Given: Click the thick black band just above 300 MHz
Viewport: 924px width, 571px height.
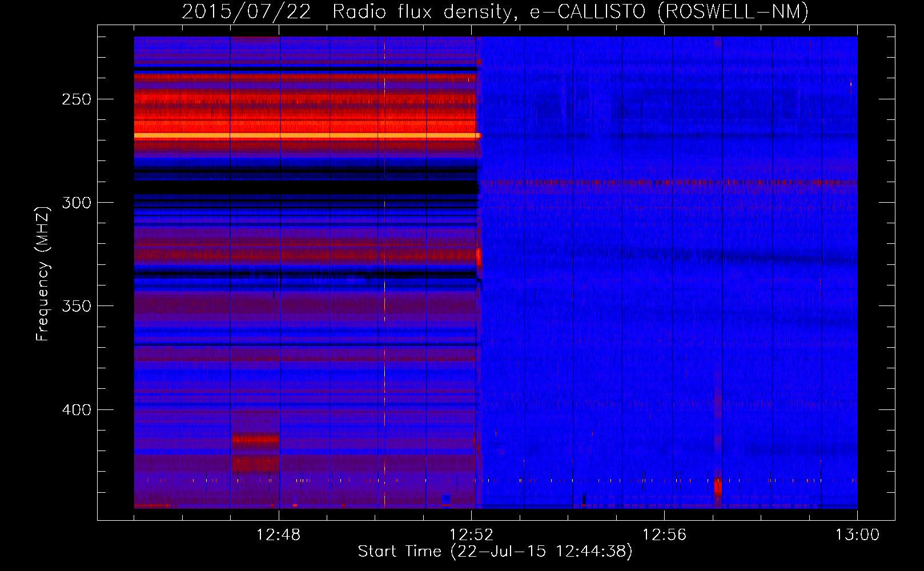Looking at the screenshot, I should (x=303, y=187).
